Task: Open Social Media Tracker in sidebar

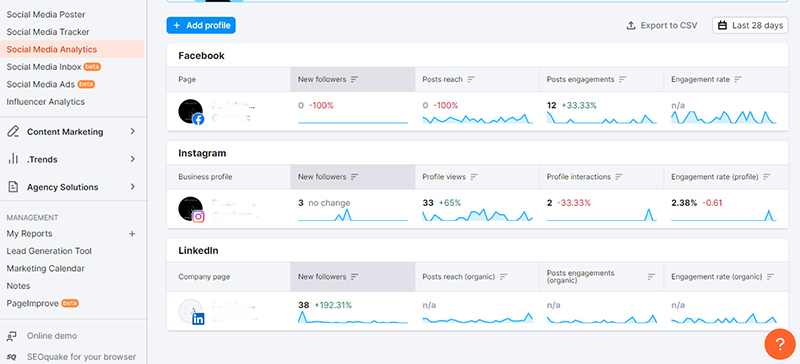Action: tap(48, 32)
